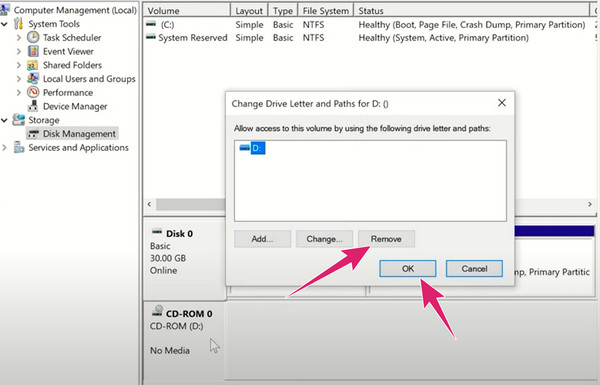This screenshot has height=385, width=600.
Task: Collapse the Storage node
Action: (x=5, y=120)
